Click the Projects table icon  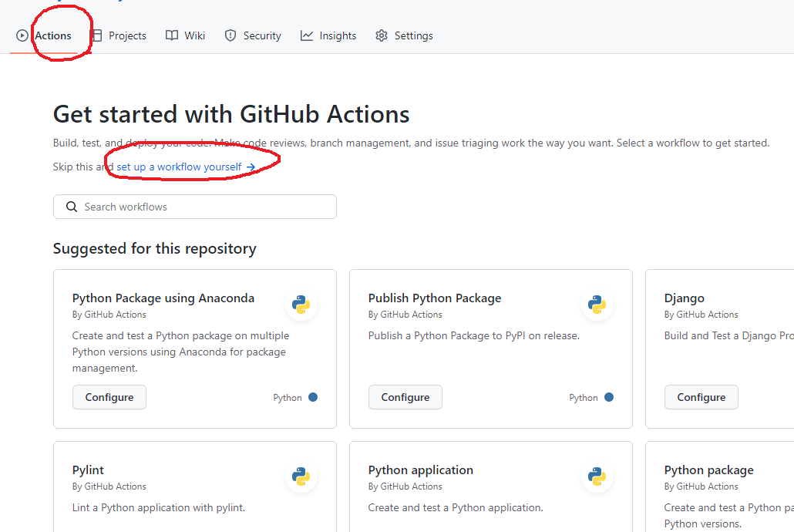[x=96, y=35]
